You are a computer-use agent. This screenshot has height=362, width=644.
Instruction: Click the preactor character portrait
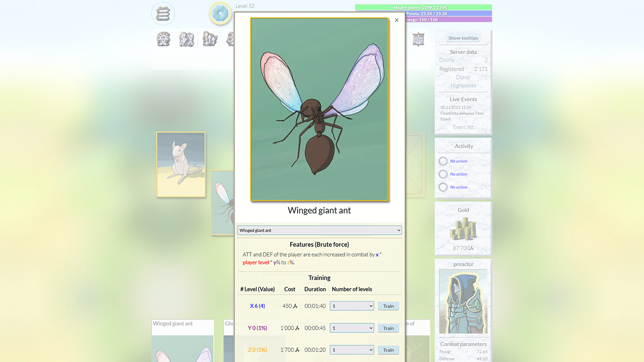click(463, 302)
